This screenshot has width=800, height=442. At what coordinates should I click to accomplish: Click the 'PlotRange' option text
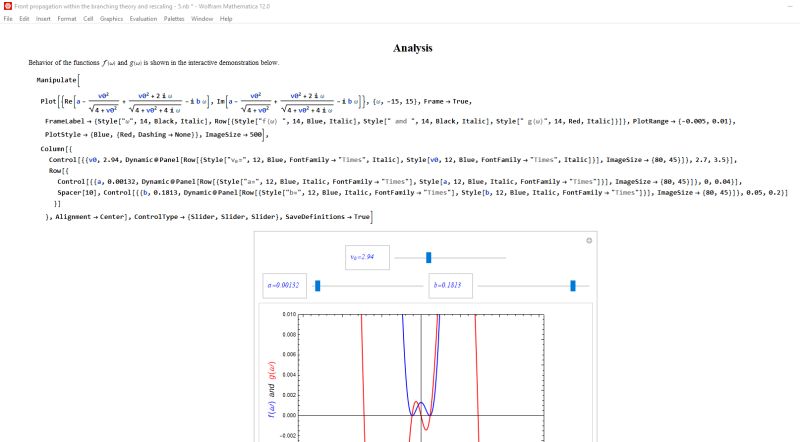coord(651,121)
